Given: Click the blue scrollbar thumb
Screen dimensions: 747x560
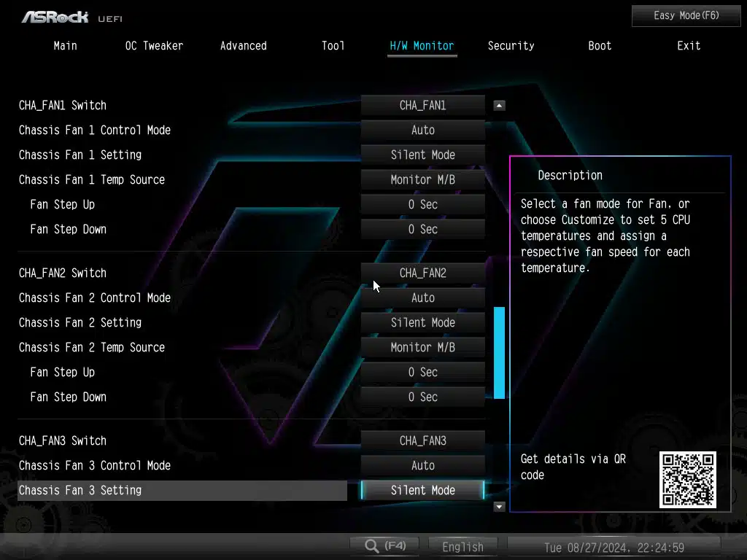Looking at the screenshot, I should pos(499,352).
